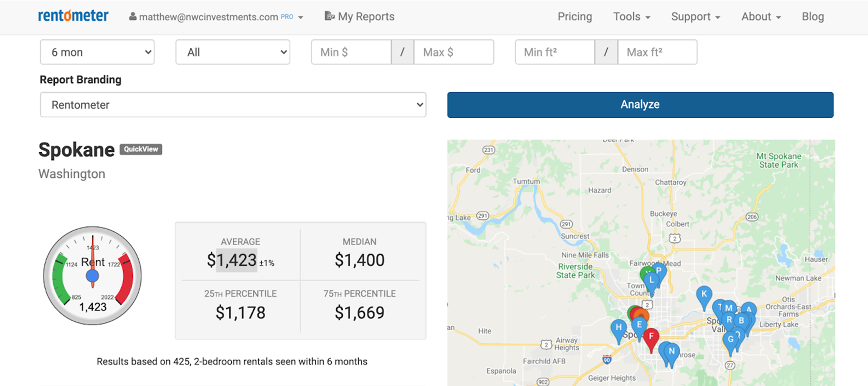Viewport: 868px width, 386px height.
Task: Click the My Reports document icon
Action: click(330, 16)
